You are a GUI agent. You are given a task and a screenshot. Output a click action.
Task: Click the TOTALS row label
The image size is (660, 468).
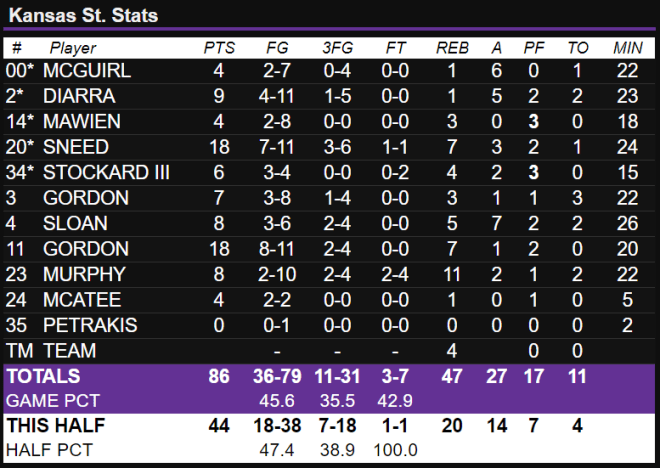43,376
